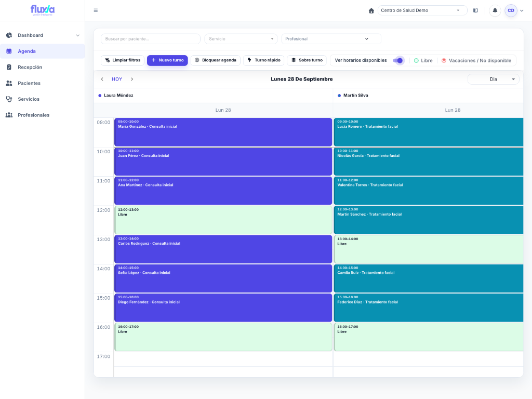The image size is (532, 399).
Task: Click Turno rápido button
Action: click(263, 60)
